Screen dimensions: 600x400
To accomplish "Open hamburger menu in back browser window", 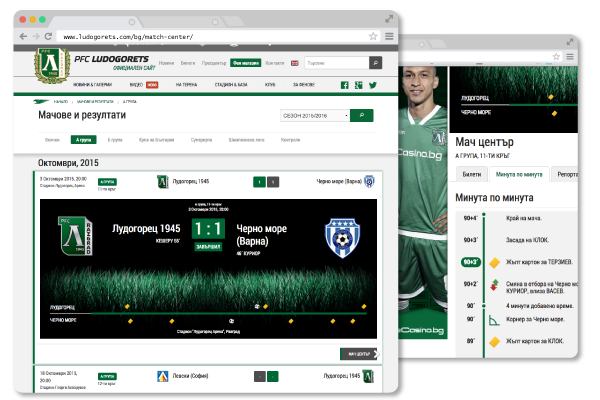I will 570,57.
